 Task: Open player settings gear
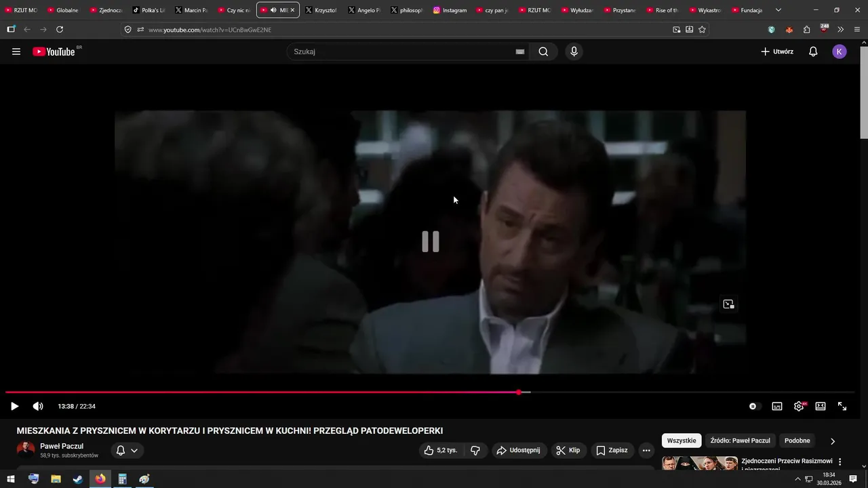[x=799, y=406]
